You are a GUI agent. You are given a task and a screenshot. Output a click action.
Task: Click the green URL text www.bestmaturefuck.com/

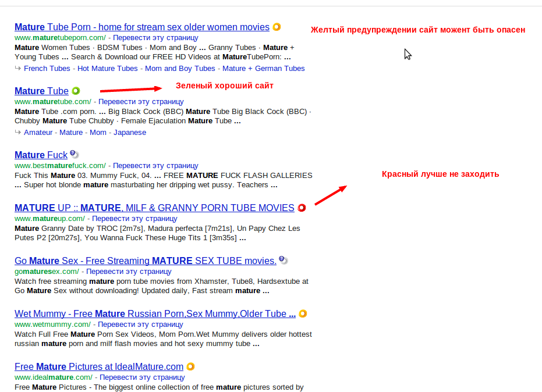point(60,165)
